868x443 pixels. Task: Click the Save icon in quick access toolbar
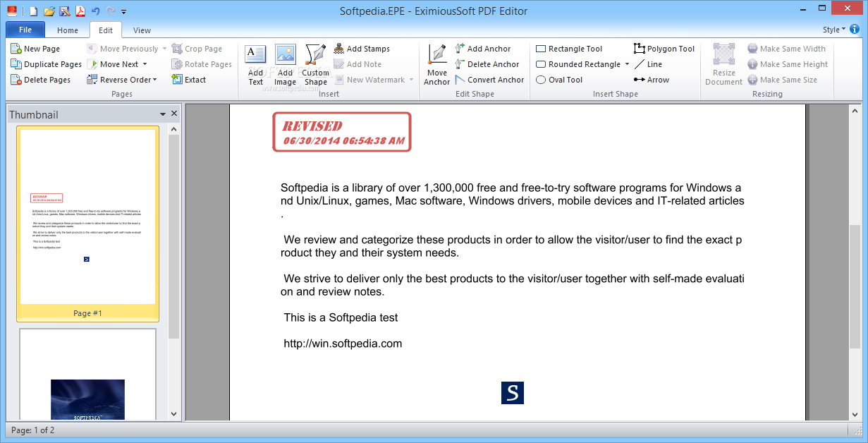point(64,11)
